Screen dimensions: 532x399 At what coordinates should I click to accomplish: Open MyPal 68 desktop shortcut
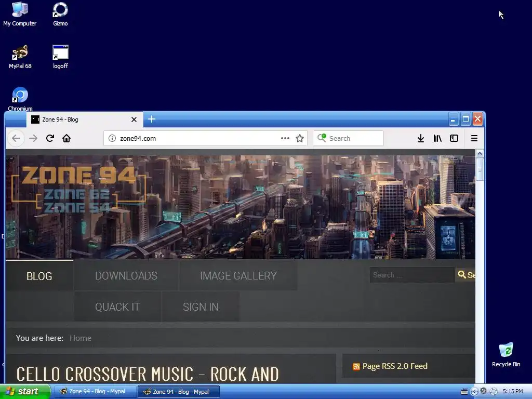20,57
